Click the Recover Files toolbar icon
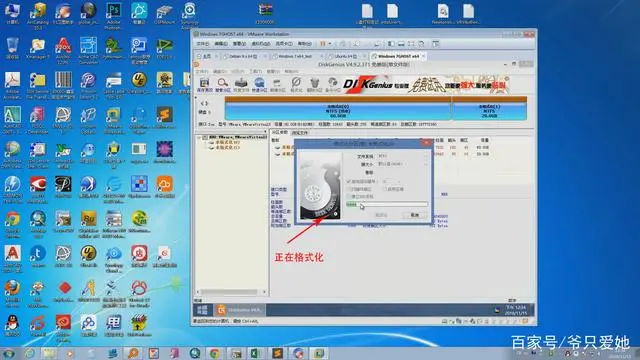640x360 pixels. (241, 84)
